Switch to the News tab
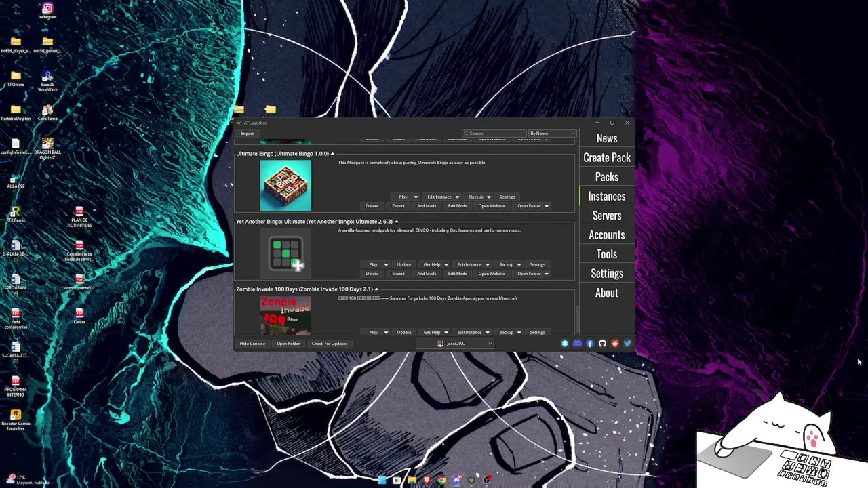This screenshot has height=488, width=868. (x=607, y=138)
